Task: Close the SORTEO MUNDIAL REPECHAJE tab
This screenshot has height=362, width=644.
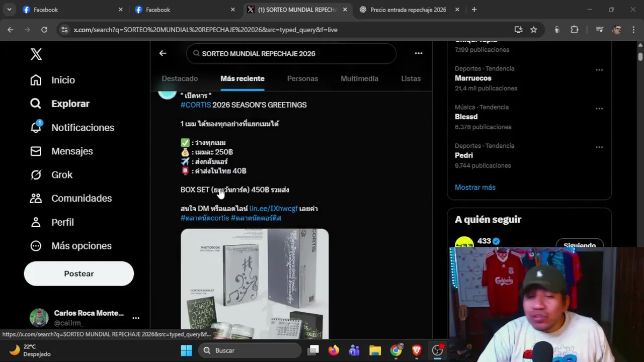Action: 345,10
